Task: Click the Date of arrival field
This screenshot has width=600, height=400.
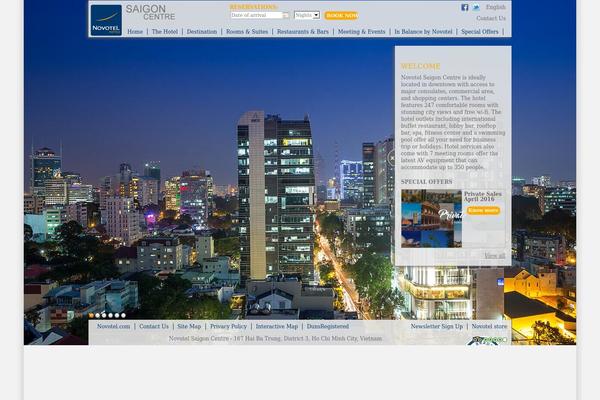Action: 256,15
